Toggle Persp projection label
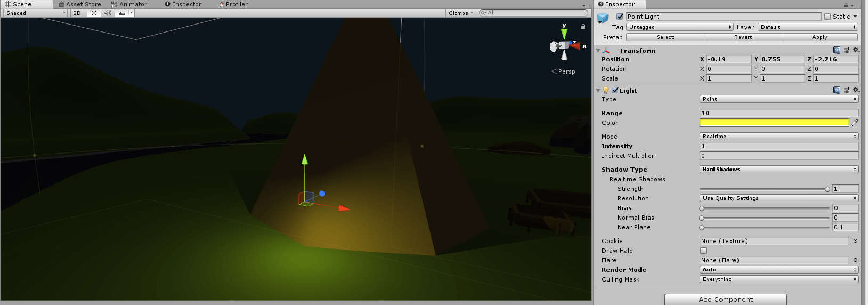This screenshot has height=305, width=868. tap(563, 71)
